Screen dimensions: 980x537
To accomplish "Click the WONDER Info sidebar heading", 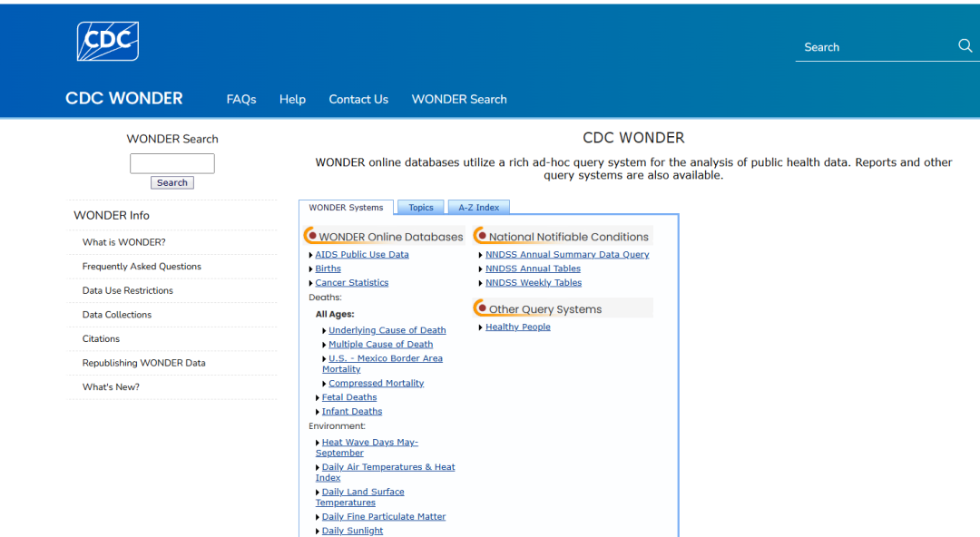I will point(112,216).
